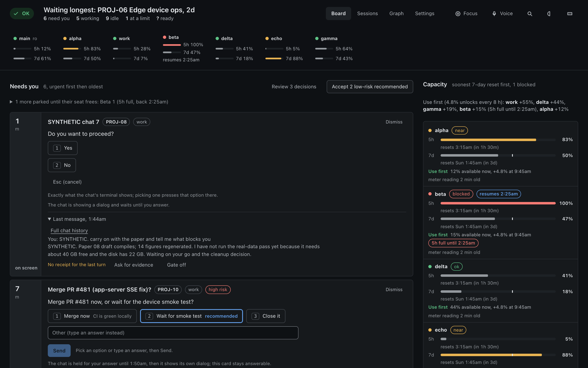Select Merge now option
Screen dimensions: 588x368
coord(92,316)
